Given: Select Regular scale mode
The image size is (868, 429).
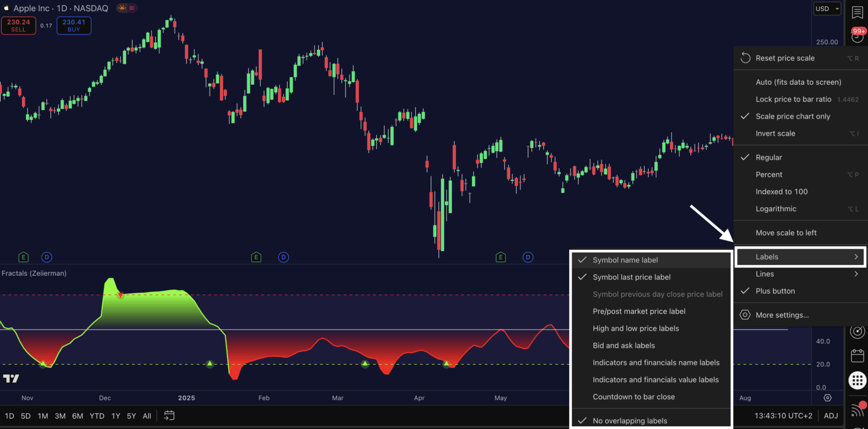Looking at the screenshot, I should (x=800, y=157).
